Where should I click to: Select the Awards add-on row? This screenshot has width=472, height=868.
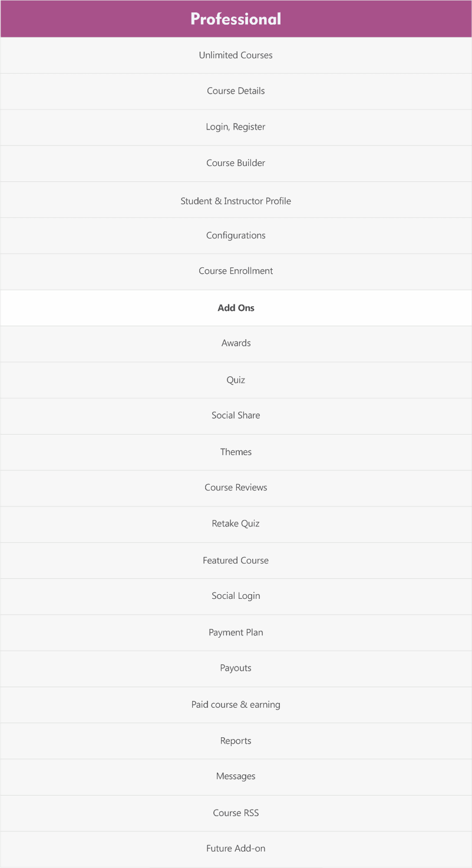(x=236, y=343)
